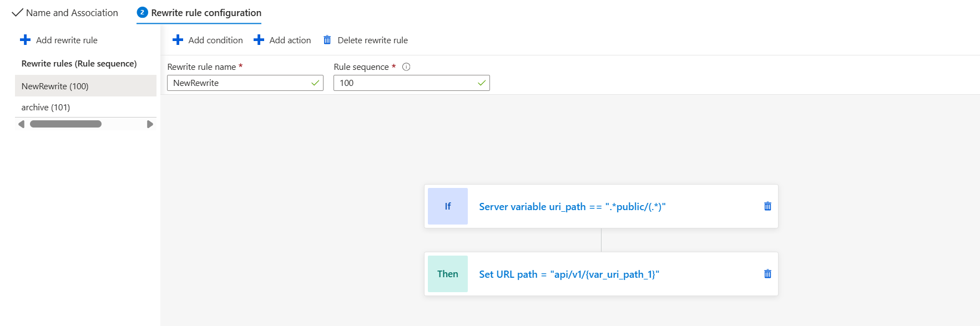Click the Rewrite rule name input field
The image size is (980, 326).
[239, 83]
